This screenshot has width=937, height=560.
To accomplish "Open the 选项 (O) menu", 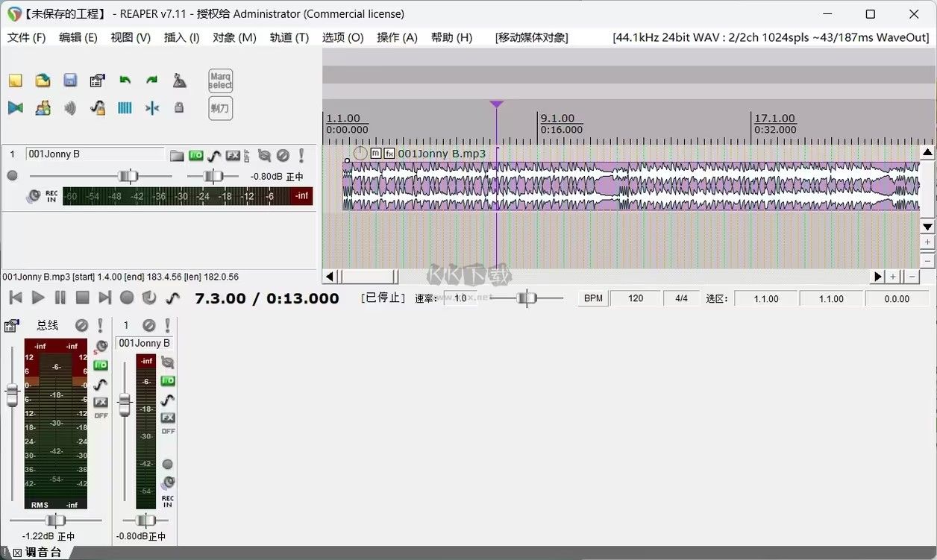I will point(343,37).
